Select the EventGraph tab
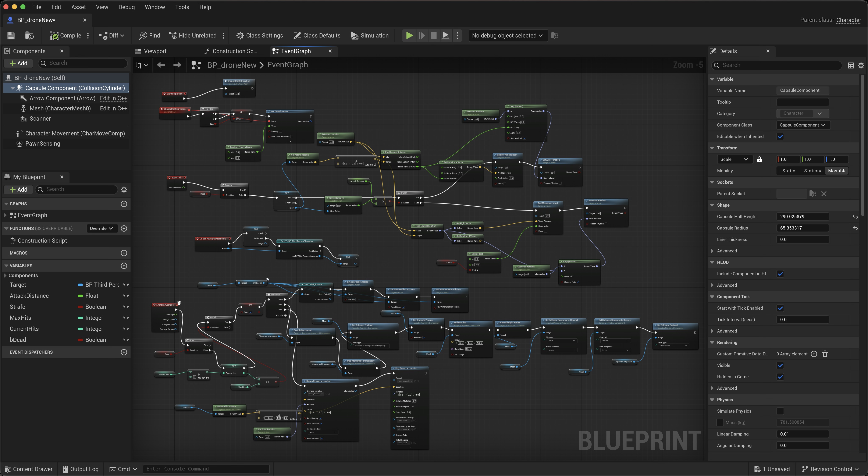 (x=296, y=51)
